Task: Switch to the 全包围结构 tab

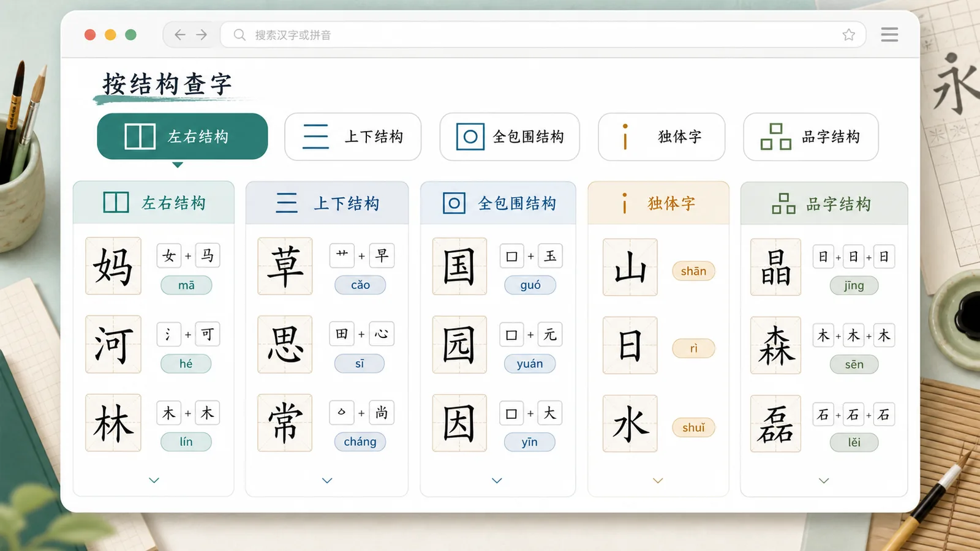Action: pyautogui.click(x=510, y=137)
